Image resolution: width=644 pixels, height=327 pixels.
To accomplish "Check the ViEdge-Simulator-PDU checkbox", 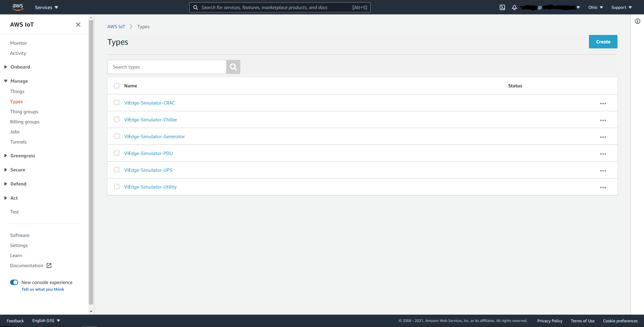I will (x=117, y=153).
